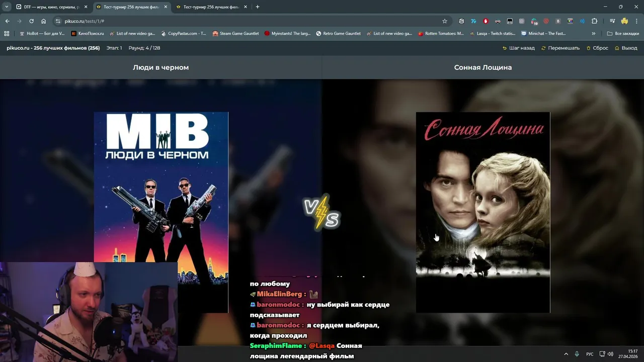Screen dimensions: 644x362
Task: Click the Этап: 1 label
Action: click(114, 48)
